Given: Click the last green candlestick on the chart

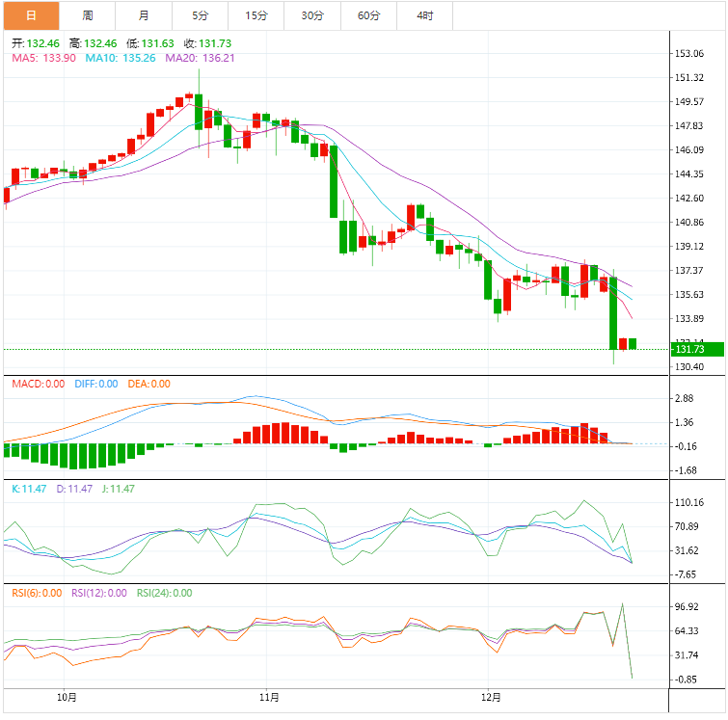Looking at the screenshot, I should 633,344.
